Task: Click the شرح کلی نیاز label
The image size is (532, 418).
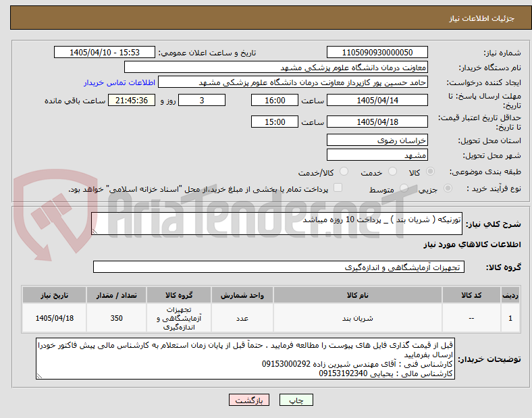Action: 494,224
